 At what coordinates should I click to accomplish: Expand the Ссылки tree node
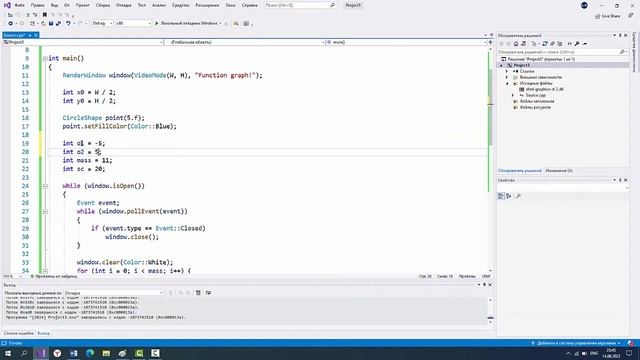(507, 71)
